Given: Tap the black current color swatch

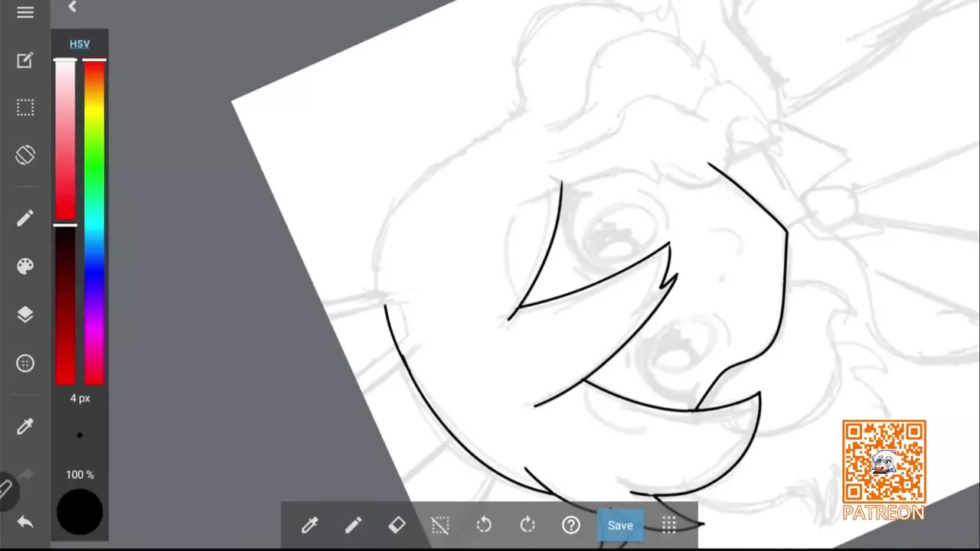Looking at the screenshot, I should click(x=80, y=511).
